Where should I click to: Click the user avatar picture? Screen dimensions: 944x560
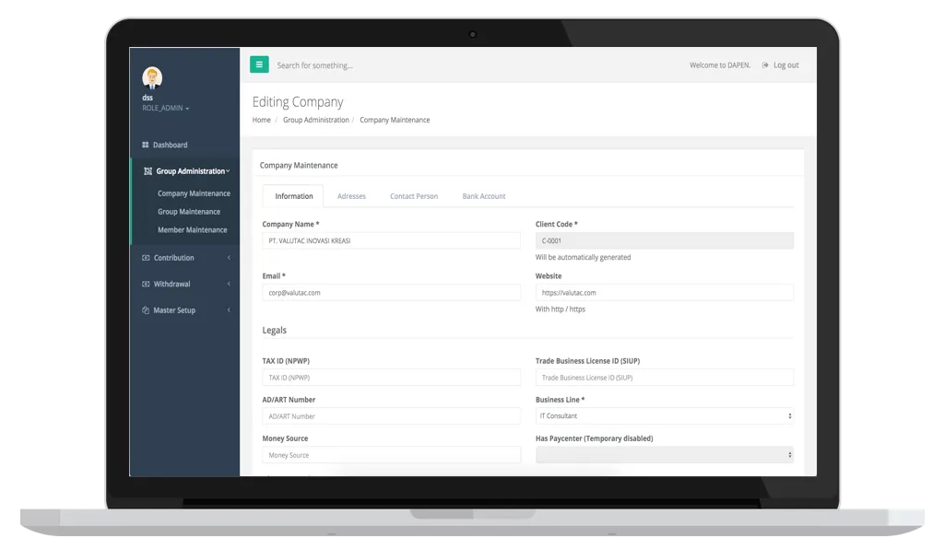pos(152,77)
